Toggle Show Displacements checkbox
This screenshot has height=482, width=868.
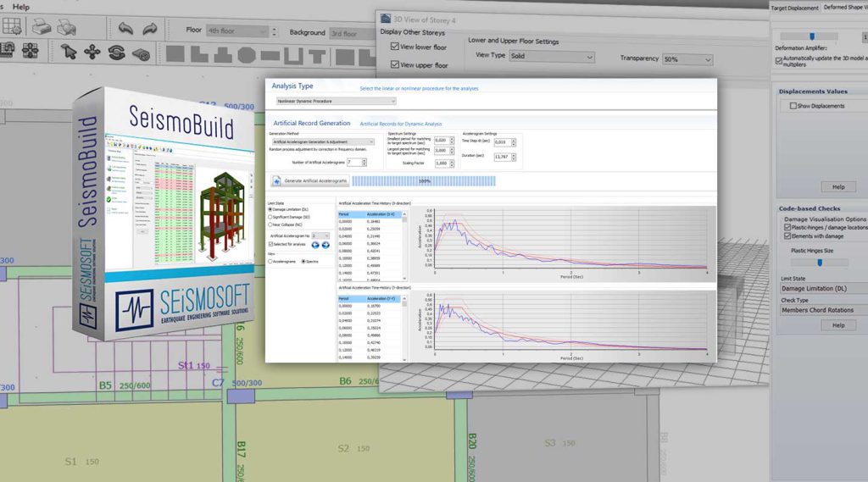(x=793, y=106)
